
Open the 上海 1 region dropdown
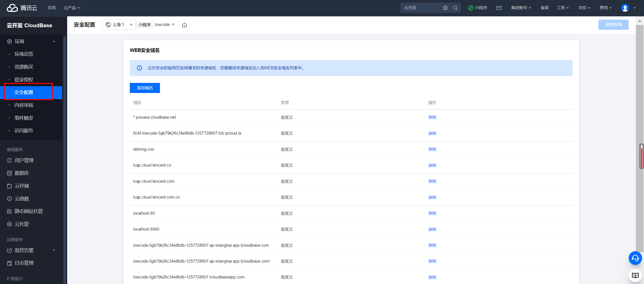click(119, 25)
